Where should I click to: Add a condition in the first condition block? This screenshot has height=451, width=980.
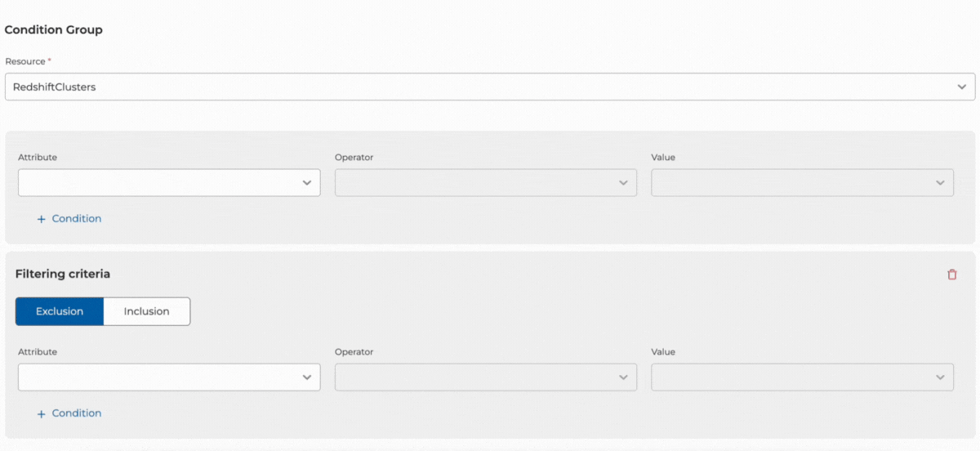(x=69, y=219)
